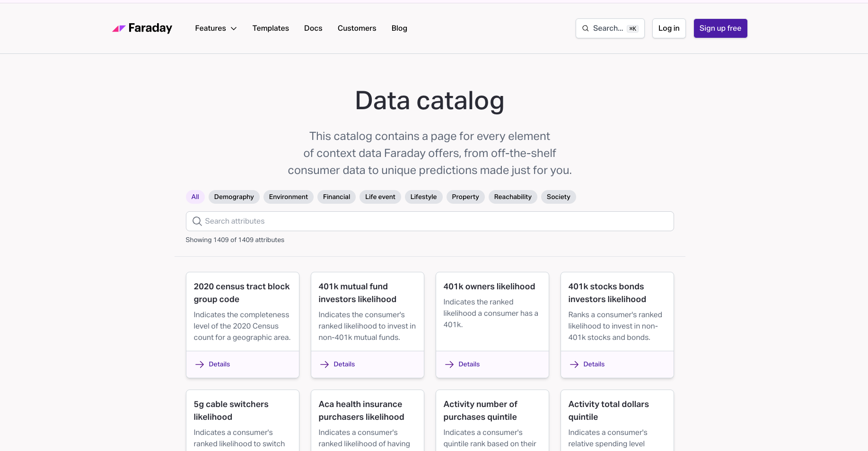Click arrow icon on 401k owners card
The width and height of the screenshot is (868, 451).
[449, 364]
